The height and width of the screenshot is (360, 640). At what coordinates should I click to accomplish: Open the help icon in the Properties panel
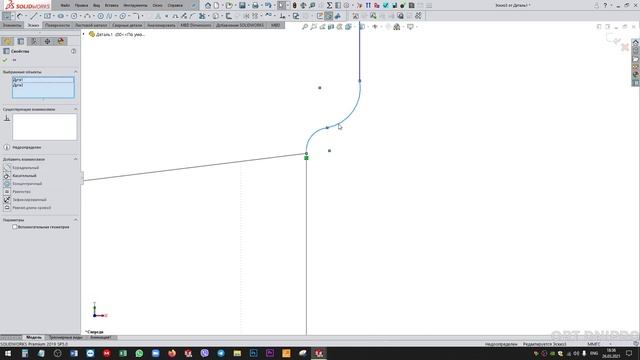click(73, 51)
